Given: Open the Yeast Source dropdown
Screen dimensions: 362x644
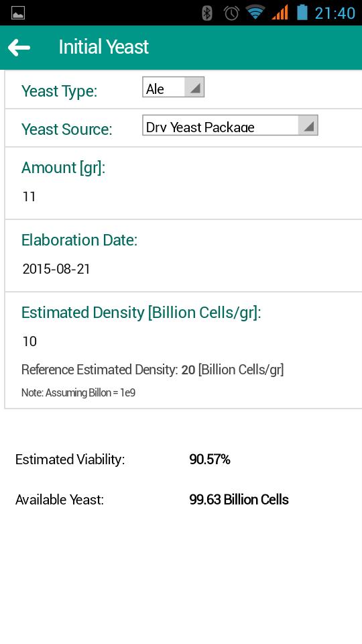Looking at the screenshot, I should click(230, 125).
